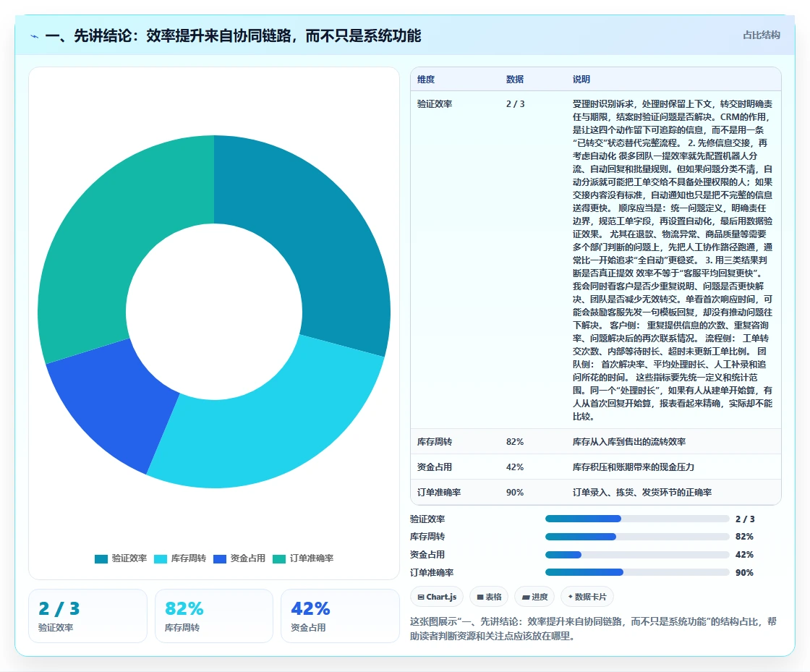Open the 2 / 3 验证效率 stat card

pos(88,616)
